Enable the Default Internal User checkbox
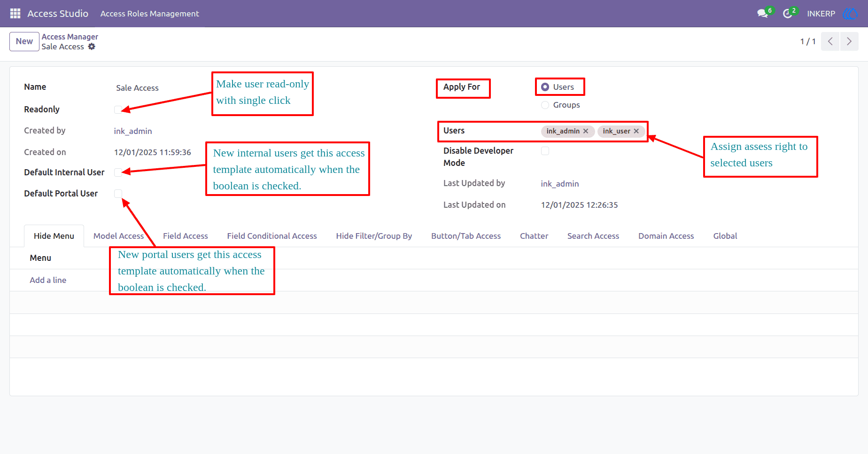The width and height of the screenshot is (868, 454). 118,172
